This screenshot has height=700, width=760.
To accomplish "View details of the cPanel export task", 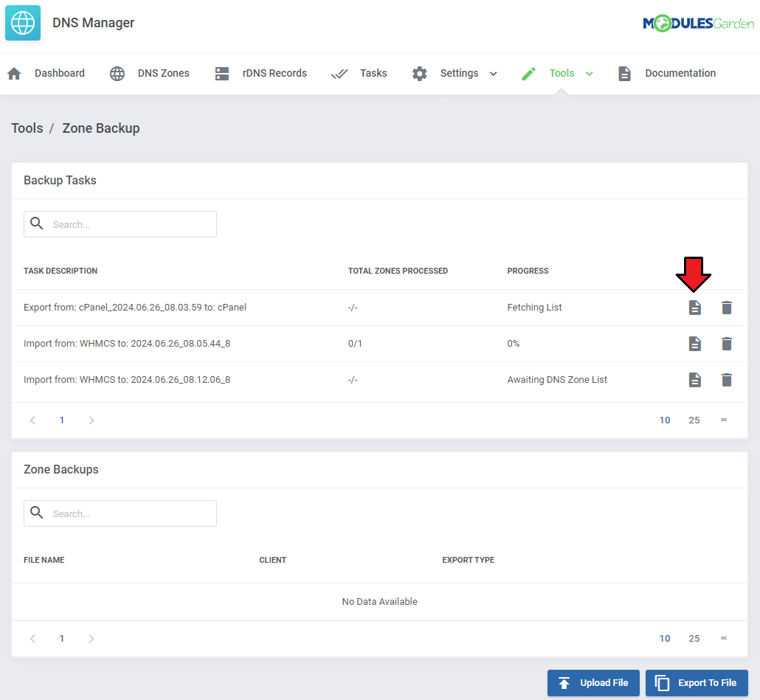I will click(x=695, y=308).
